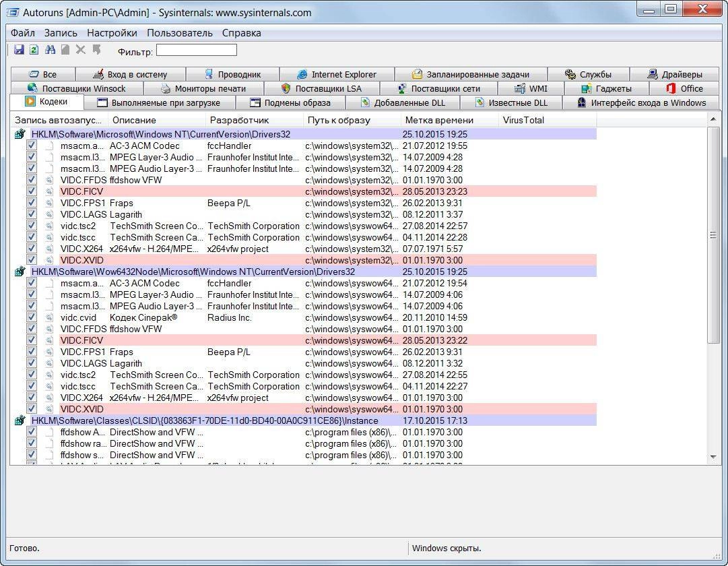Screen dimensions: 728x566
Task: Click the Save toolbar icon
Action: click(19, 50)
